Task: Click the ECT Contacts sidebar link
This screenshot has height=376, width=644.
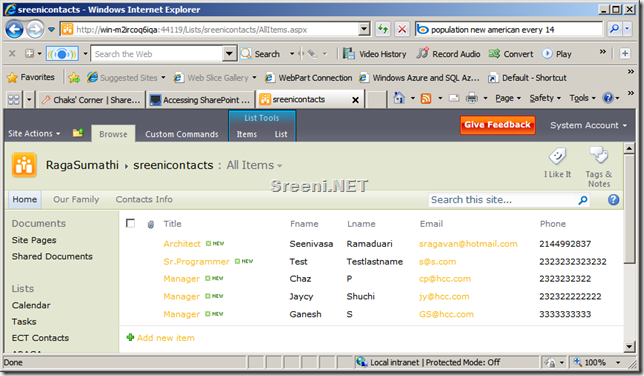Action: (40, 338)
